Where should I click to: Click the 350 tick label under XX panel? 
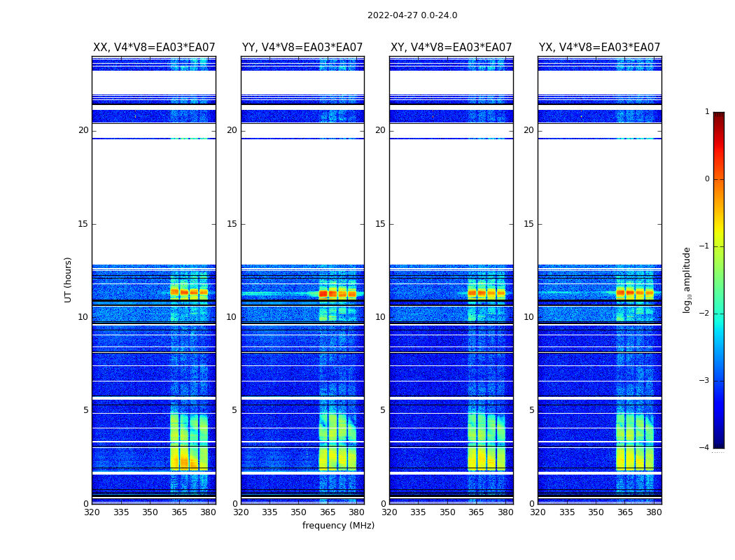[x=150, y=513]
